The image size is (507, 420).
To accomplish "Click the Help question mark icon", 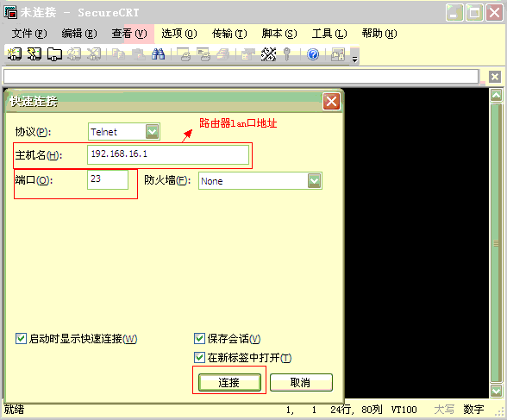I will click(313, 54).
